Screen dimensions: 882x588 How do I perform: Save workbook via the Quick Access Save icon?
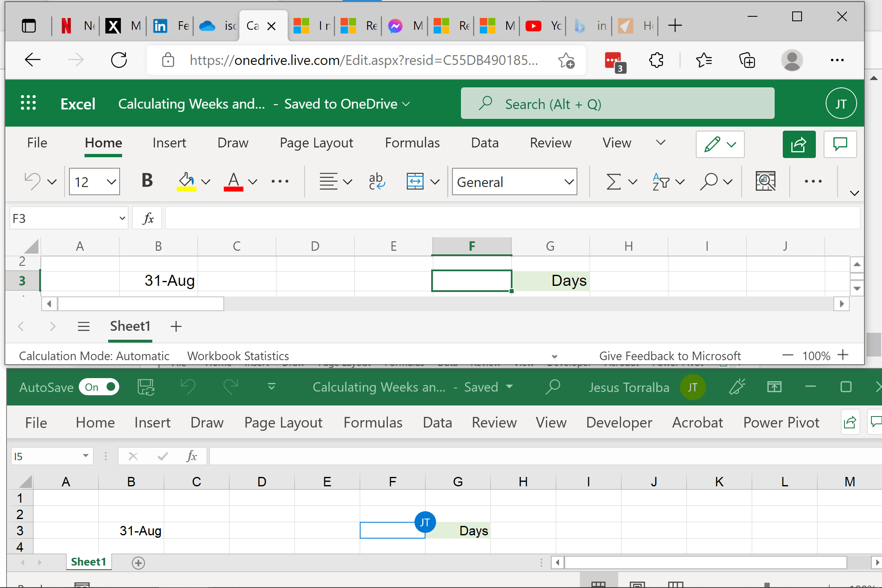click(x=146, y=387)
